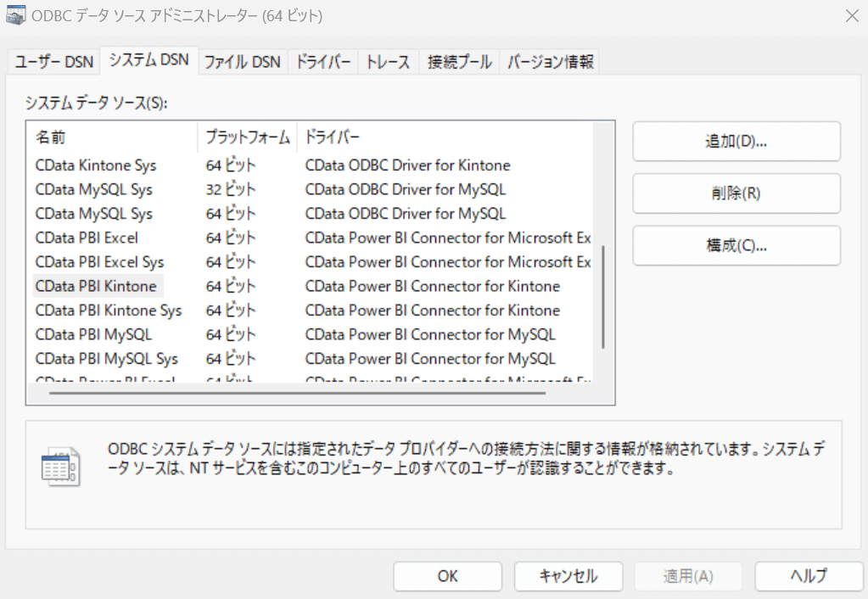Click the 64 ビット cell of CData PBI Excel Sys
Screen dimensions: 868x599
click(230, 262)
